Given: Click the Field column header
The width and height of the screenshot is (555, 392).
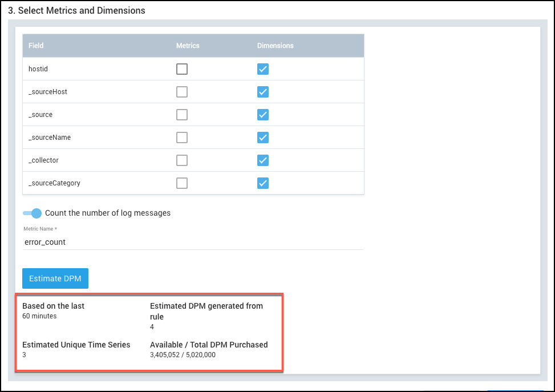Looking at the screenshot, I should (x=36, y=46).
